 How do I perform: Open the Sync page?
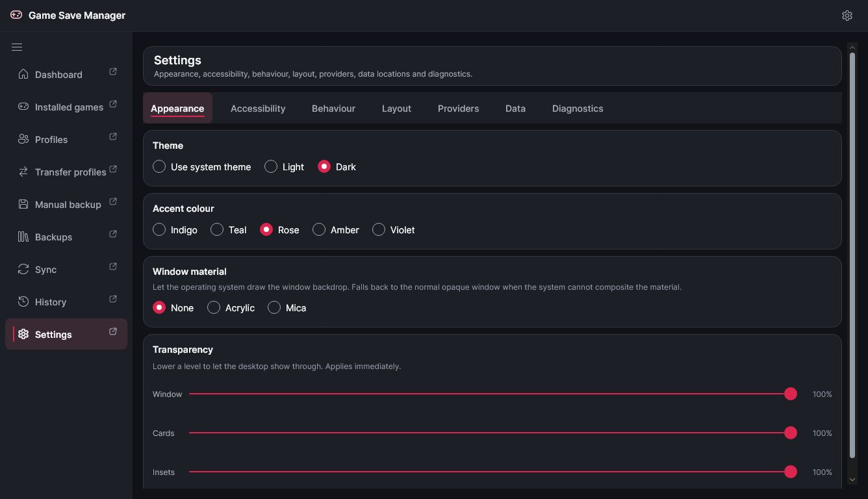click(66, 269)
